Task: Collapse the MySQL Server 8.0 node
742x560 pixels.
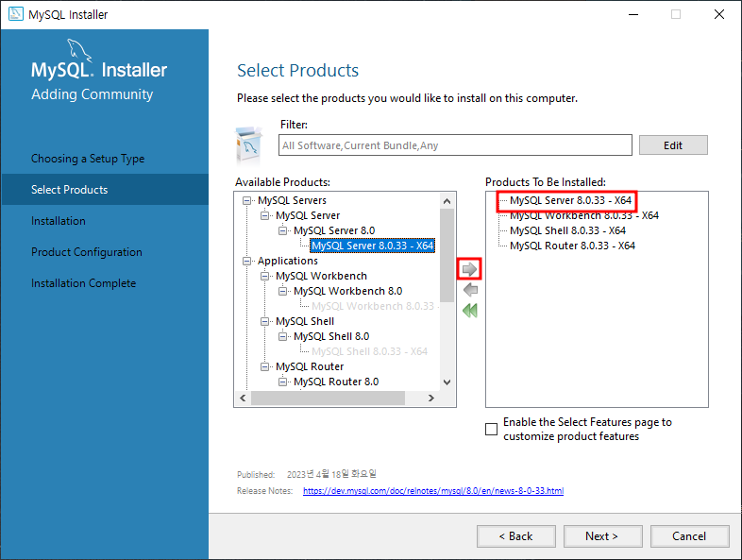Action: tap(282, 231)
